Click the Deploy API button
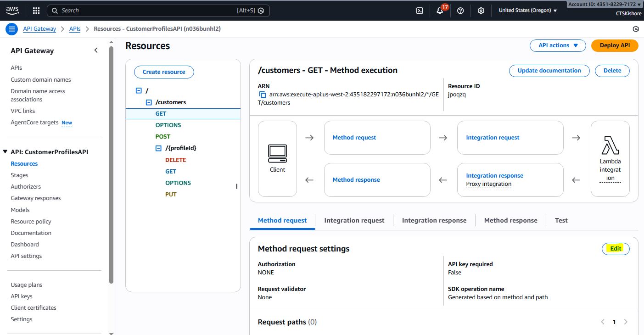Viewport: 644px width, 335px height. click(615, 45)
